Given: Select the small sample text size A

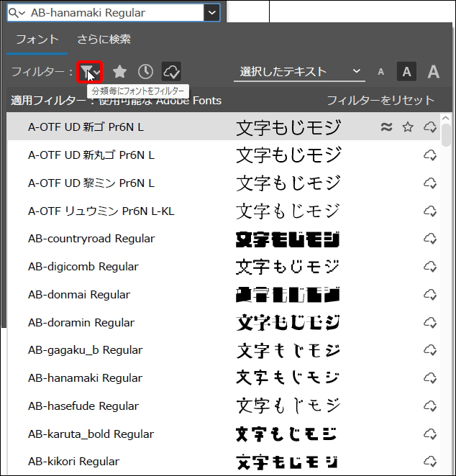Looking at the screenshot, I should (x=380, y=72).
